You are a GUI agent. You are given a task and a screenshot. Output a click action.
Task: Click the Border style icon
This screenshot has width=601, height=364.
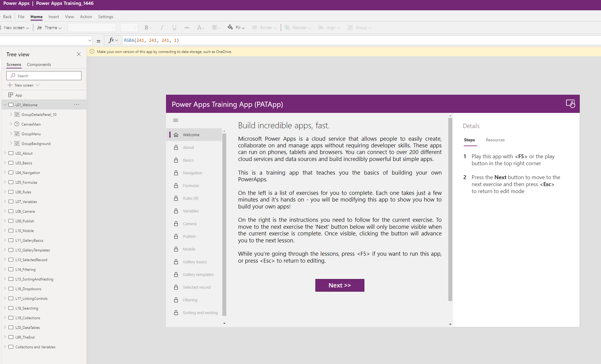255,28
